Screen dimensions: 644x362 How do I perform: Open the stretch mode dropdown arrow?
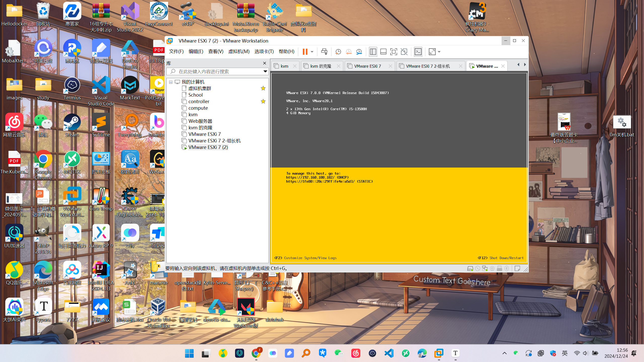tap(439, 52)
